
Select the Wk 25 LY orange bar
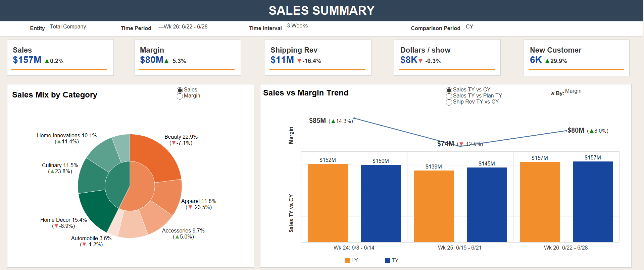point(434,206)
